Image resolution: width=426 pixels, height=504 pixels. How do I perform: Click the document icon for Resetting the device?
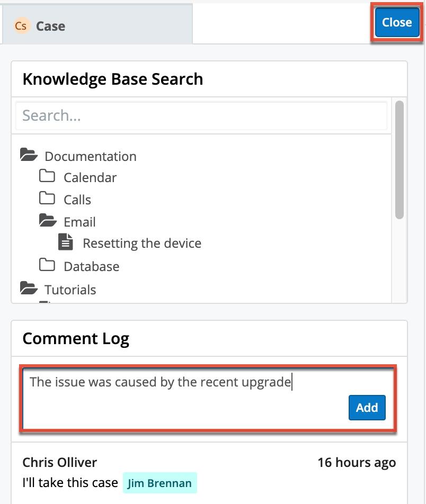click(66, 242)
